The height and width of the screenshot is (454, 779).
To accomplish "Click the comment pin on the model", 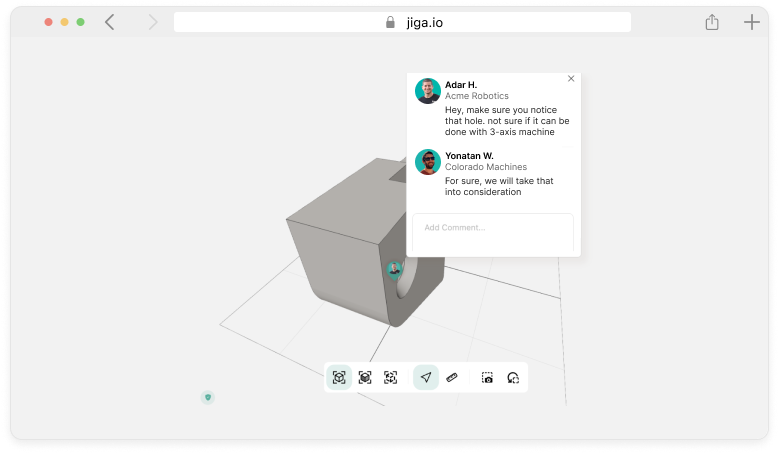I will (395, 269).
